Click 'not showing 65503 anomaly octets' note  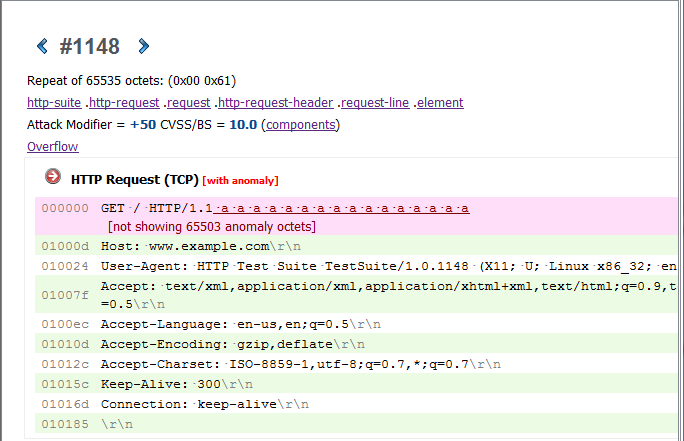coord(212,227)
